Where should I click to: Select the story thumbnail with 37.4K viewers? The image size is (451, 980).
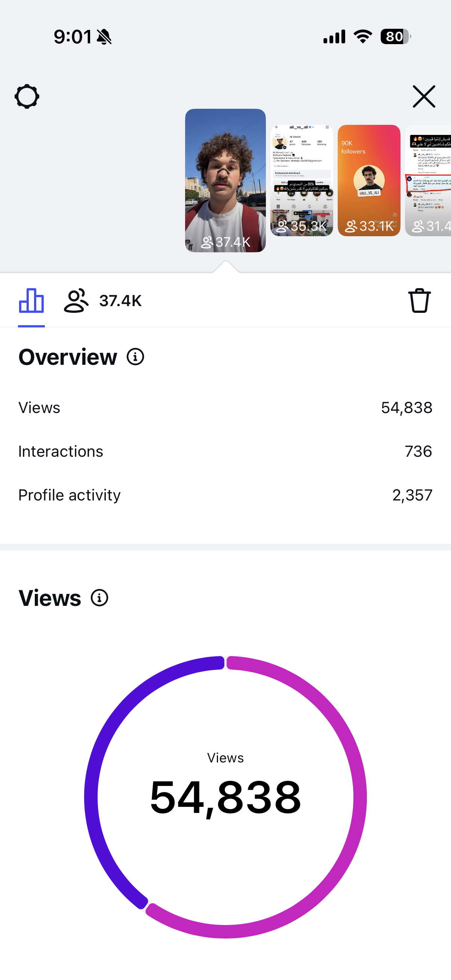[225, 180]
